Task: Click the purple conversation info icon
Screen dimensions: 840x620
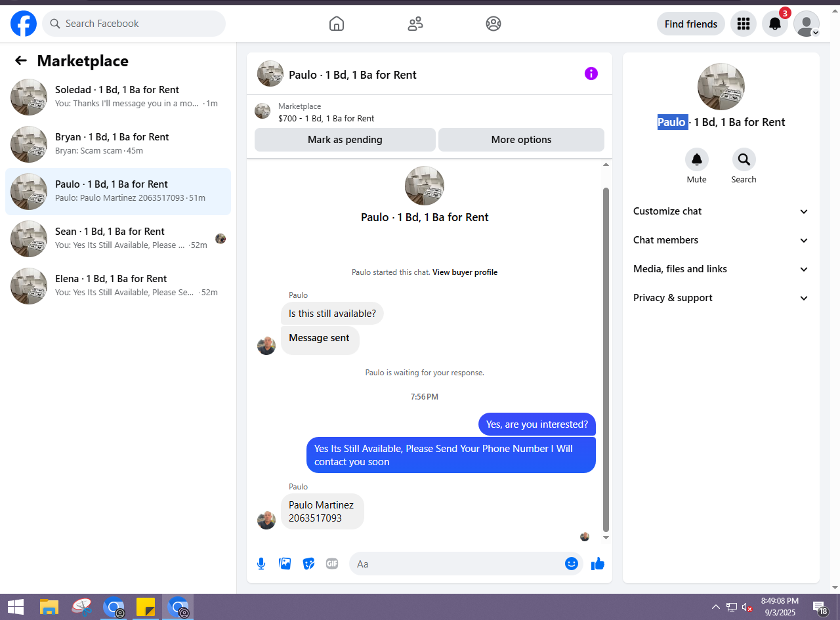Action: tap(591, 73)
